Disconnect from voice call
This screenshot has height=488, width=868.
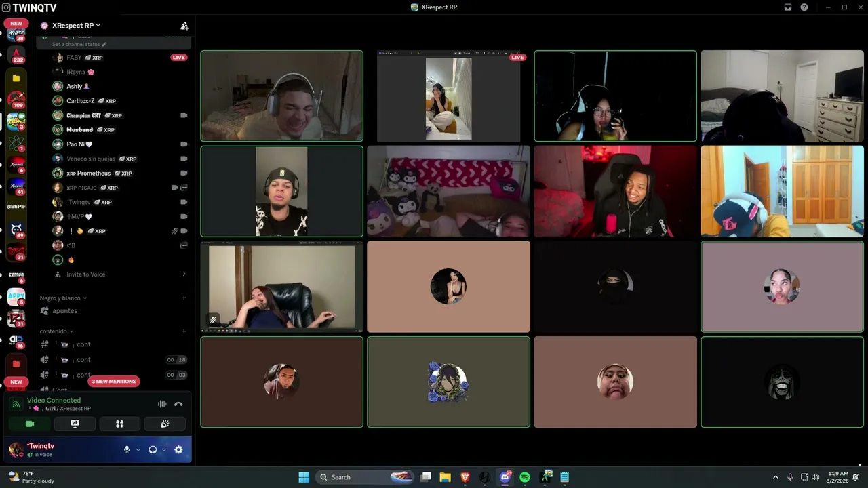coord(178,404)
